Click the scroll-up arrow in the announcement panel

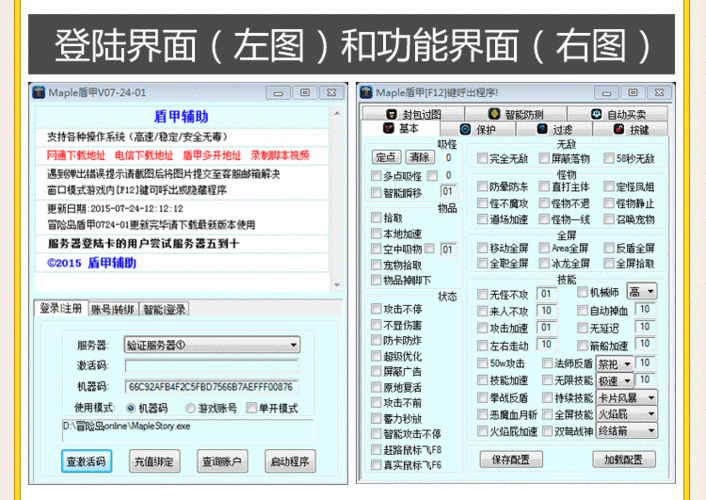pyautogui.click(x=337, y=113)
